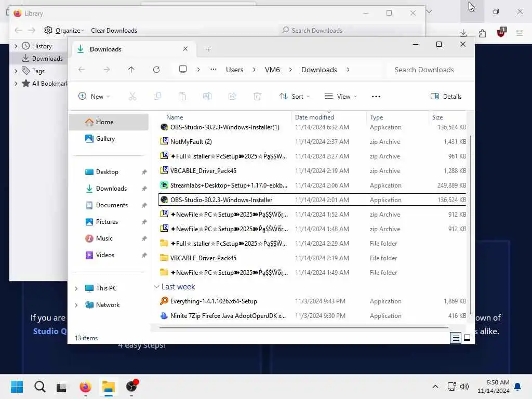
Task: Click the Copy icon in Explorer toolbar
Action: click(x=157, y=96)
